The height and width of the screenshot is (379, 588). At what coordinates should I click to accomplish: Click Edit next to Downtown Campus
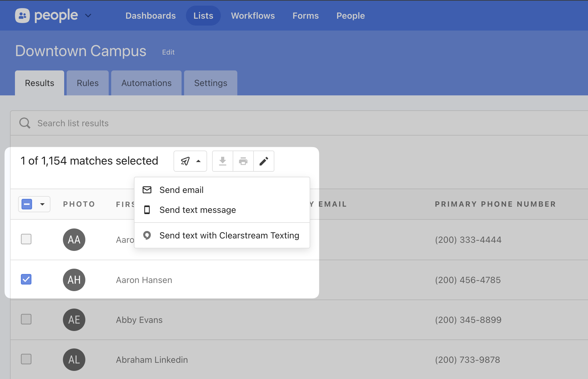point(168,52)
